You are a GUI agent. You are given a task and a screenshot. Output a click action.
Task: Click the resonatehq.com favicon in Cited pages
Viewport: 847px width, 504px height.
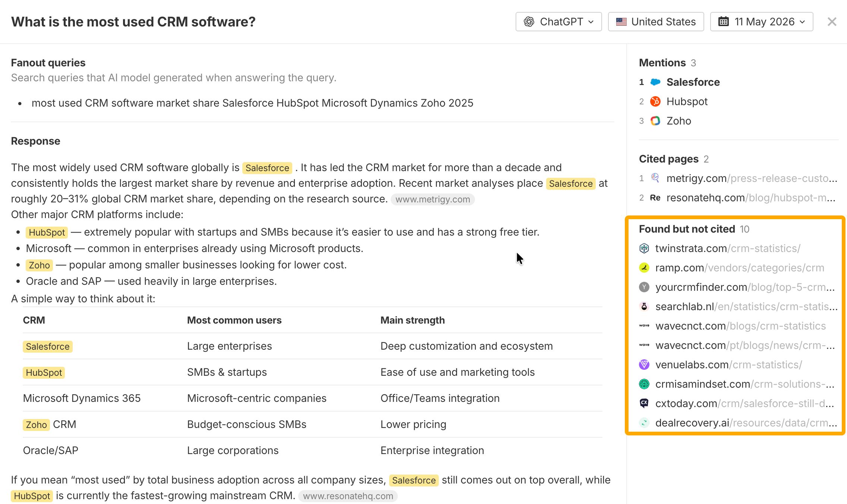pyautogui.click(x=655, y=198)
